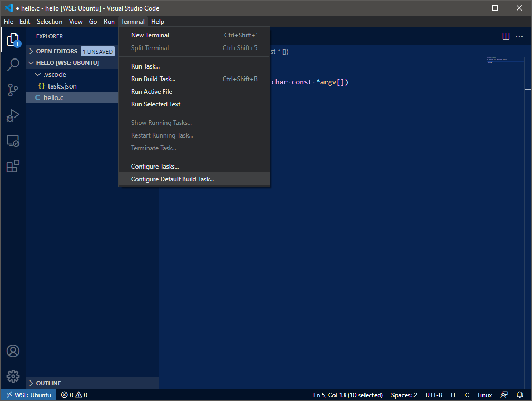
Task: Choose Run Selected Text
Action: tap(194, 104)
